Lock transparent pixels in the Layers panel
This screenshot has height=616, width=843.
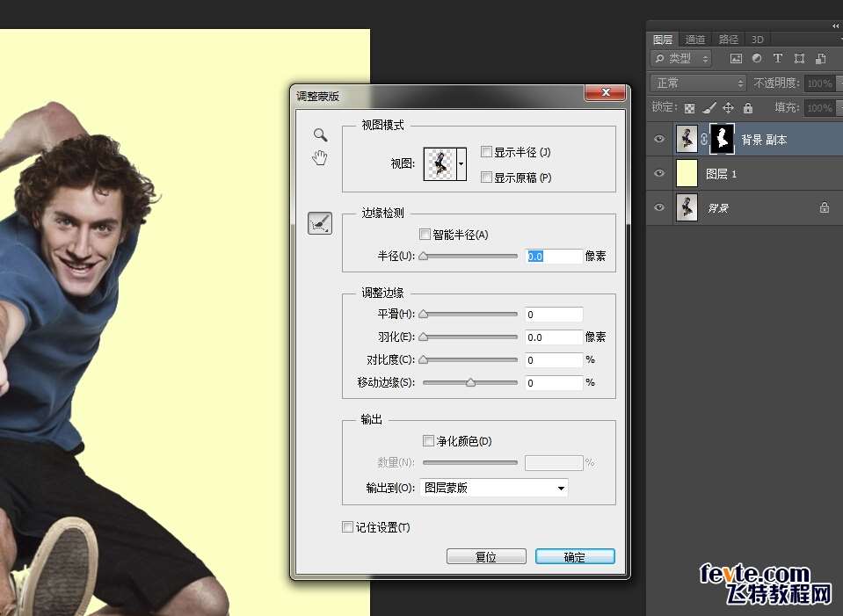(x=690, y=108)
